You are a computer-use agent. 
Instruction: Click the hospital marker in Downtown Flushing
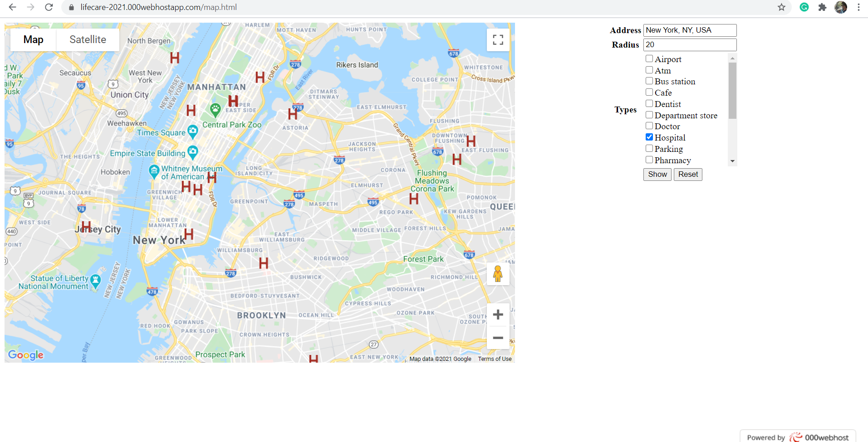click(x=471, y=141)
